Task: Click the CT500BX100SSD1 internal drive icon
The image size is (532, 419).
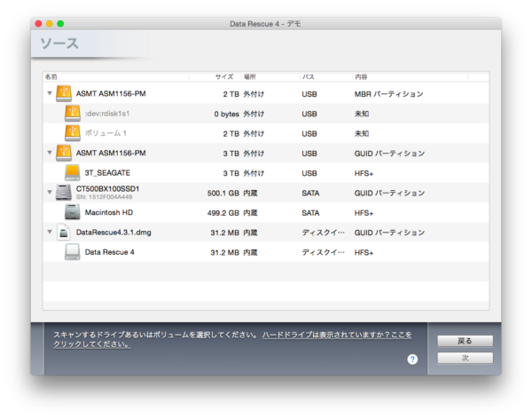Action: 64,193
